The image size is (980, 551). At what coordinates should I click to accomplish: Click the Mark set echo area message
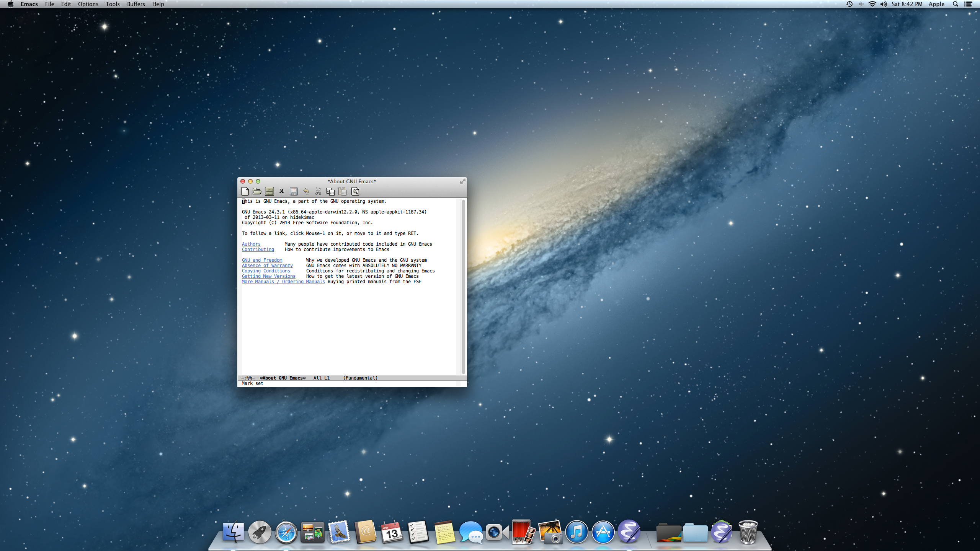252,383
